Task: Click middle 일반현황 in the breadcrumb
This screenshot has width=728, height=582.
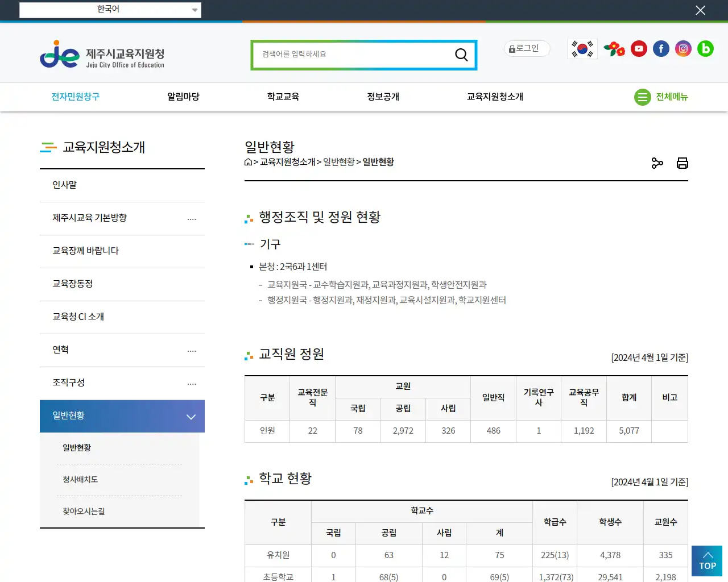Action: (339, 162)
